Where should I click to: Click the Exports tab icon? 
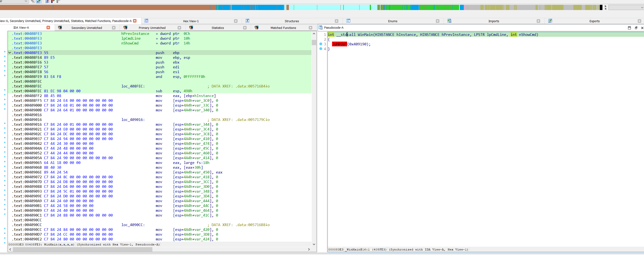(x=550, y=21)
